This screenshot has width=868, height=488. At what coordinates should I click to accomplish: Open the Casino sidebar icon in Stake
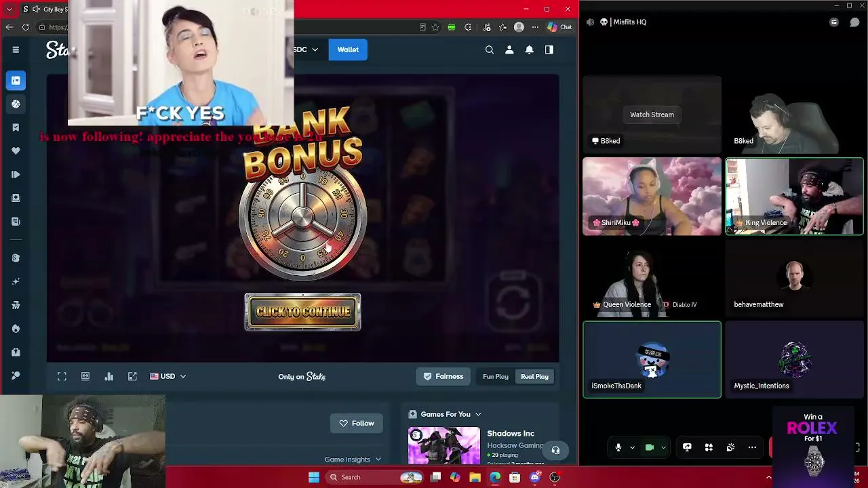click(16, 81)
